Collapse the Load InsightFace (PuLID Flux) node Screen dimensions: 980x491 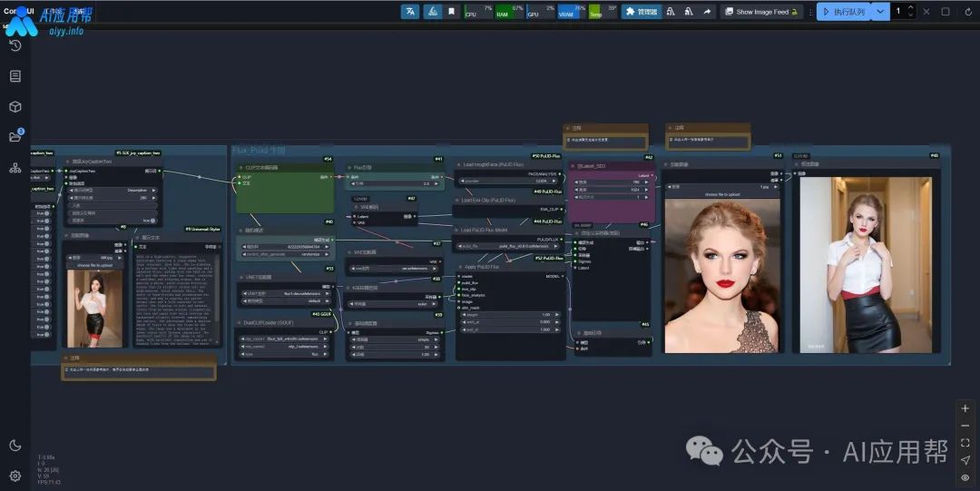coord(459,165)
